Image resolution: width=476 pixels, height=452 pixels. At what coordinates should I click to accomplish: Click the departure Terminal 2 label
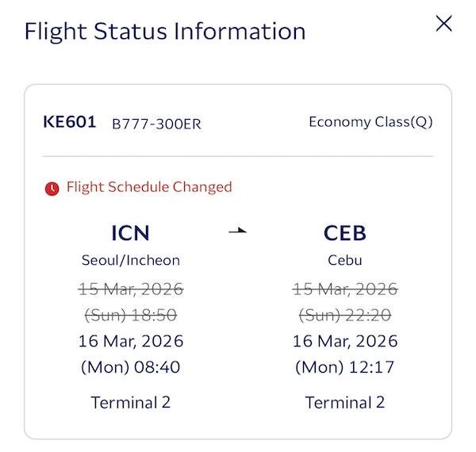(131, 402)
